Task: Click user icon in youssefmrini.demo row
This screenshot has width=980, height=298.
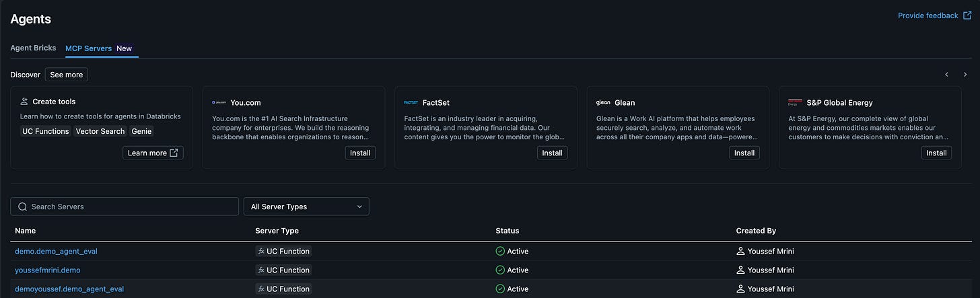Action: pyautogui.click(x=740, y=270)
